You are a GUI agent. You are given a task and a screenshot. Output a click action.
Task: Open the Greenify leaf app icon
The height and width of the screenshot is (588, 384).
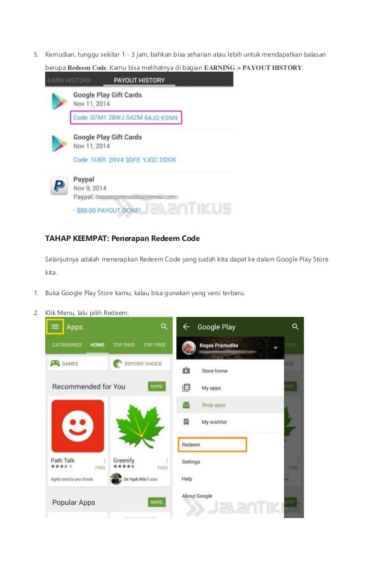point(140,427)
